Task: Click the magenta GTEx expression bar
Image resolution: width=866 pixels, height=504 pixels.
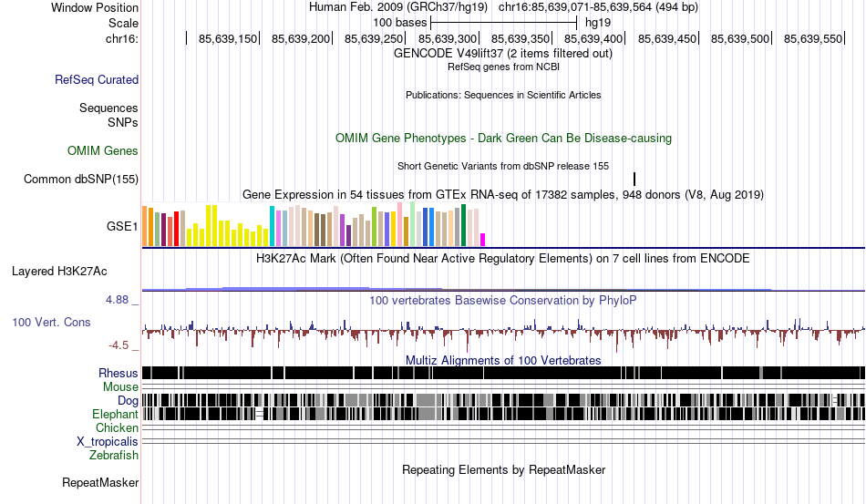Action: click(483, 240)
